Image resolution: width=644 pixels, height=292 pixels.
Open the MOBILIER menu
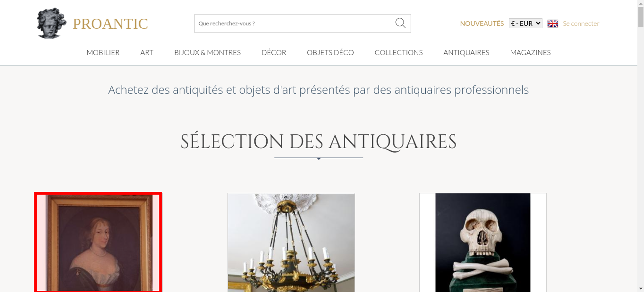point(103,52)
